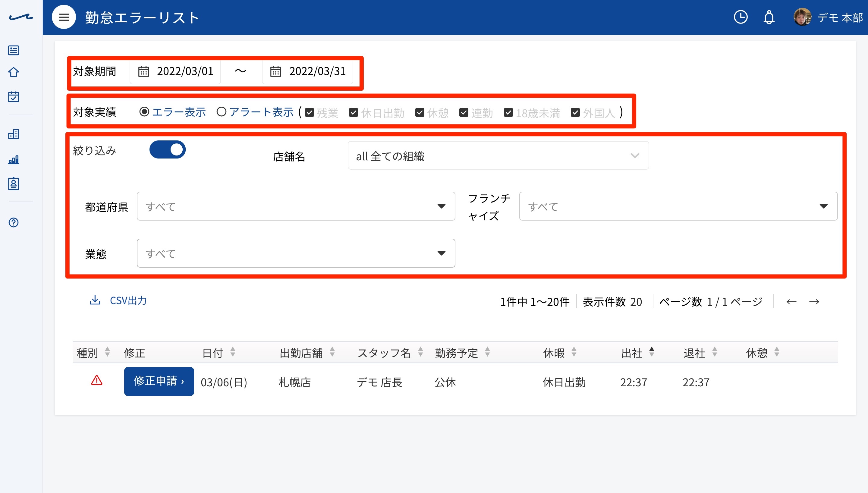Screen dimensions: 868x493
Task: Sort by スタッフ名 column arrows
Action: (x=420, y=352)
